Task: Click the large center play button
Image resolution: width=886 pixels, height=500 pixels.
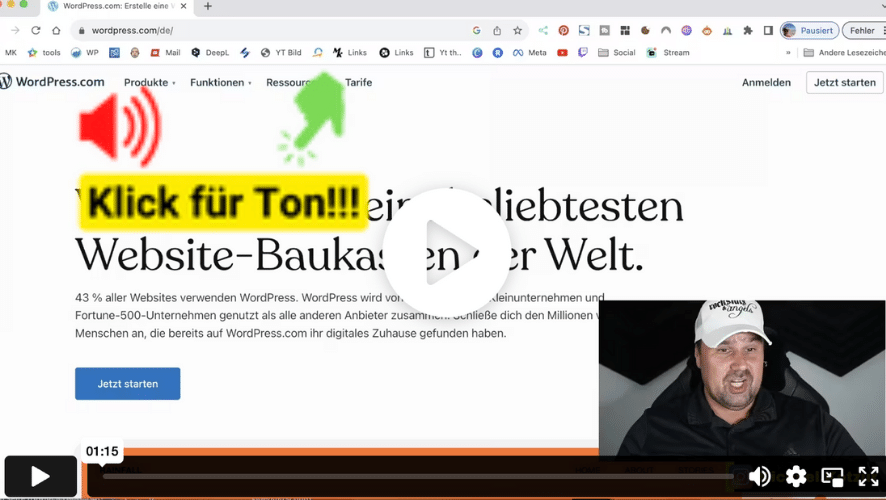Action: (x=446, y=253)
